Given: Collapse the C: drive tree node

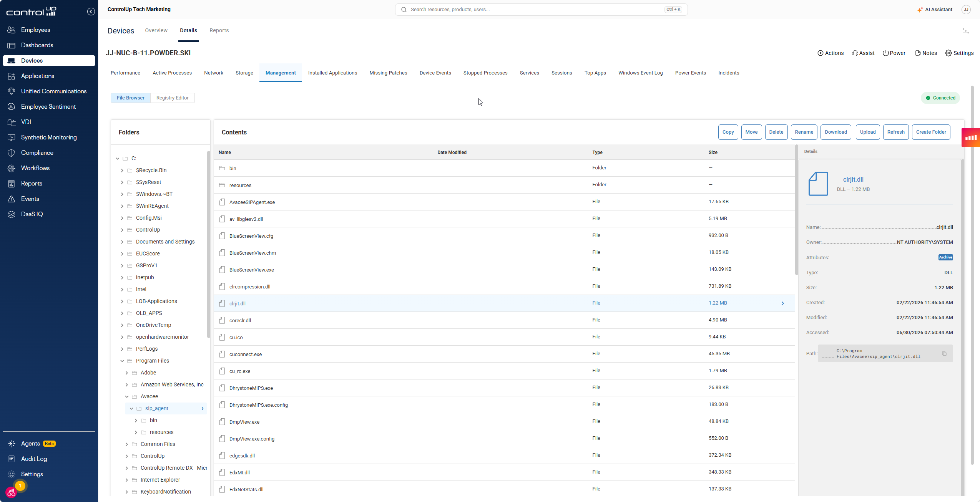Looking at the screenshot, I should coord(118,158).
